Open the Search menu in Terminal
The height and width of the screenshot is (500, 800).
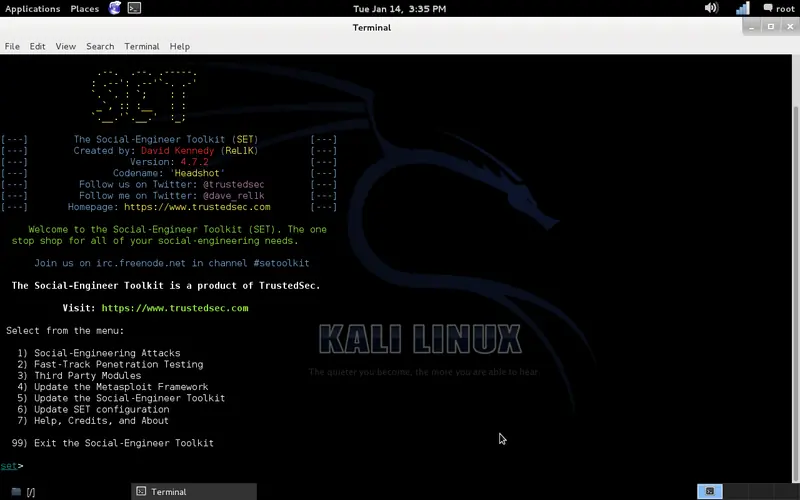100,46
